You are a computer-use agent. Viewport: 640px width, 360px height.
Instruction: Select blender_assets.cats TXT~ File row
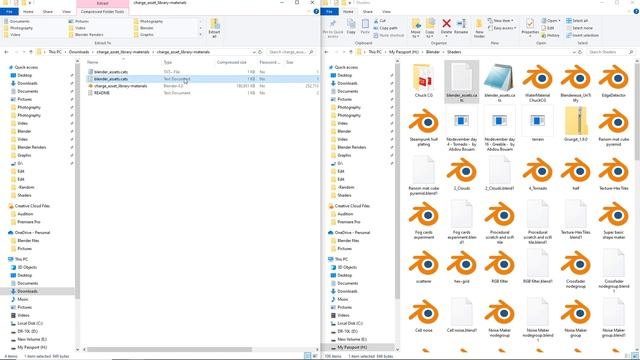coord(203,72)
